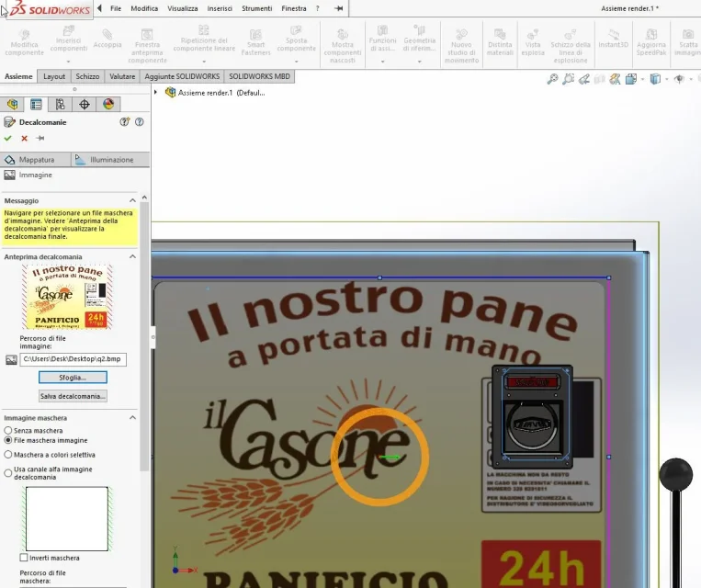Click the Aggiorna SpeedPak tool
This screenshot has height=588, width=701.
coord(651,43)
